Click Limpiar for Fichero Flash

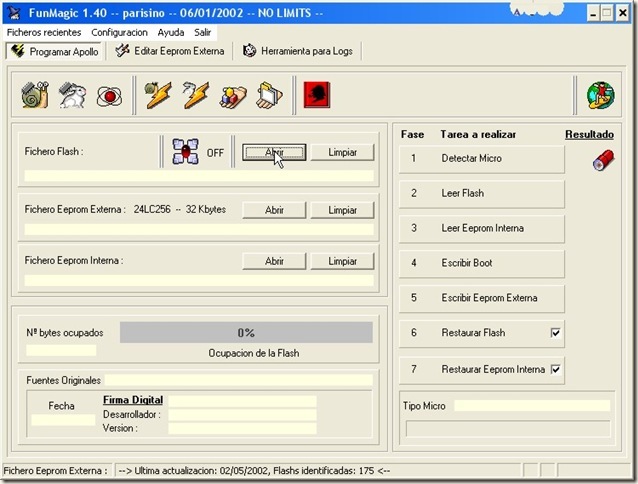tap(342, 153)
